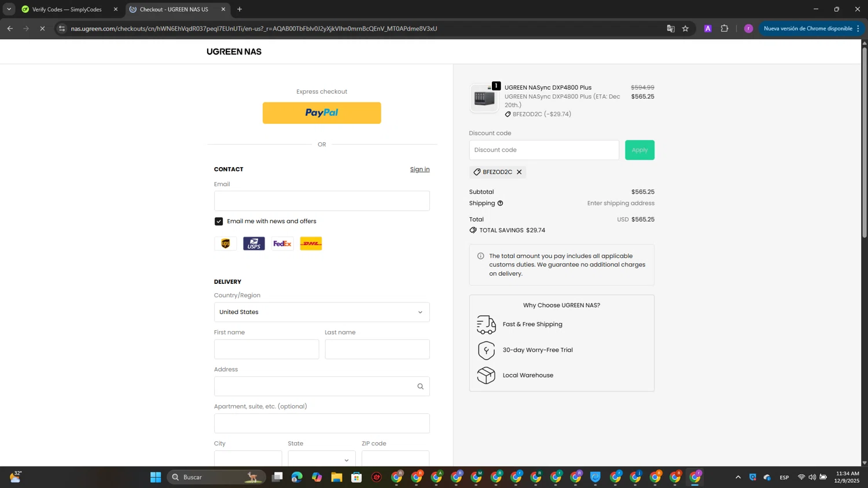The image size is (868, 488).
Task: Click the Shipping info question icon
Action: [x=501, y=204]
